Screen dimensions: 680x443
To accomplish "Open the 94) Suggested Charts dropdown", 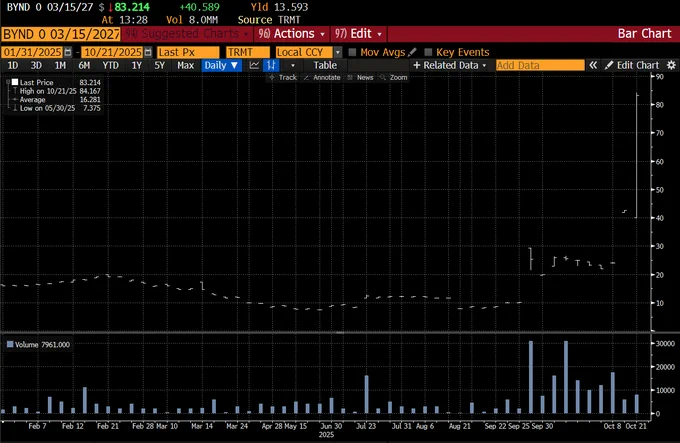I will click(187, 34).
